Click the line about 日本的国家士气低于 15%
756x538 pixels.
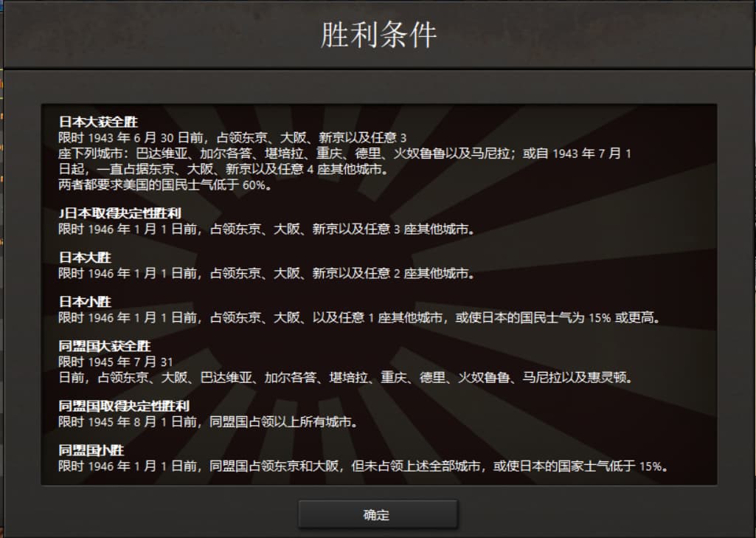point(363,466)
